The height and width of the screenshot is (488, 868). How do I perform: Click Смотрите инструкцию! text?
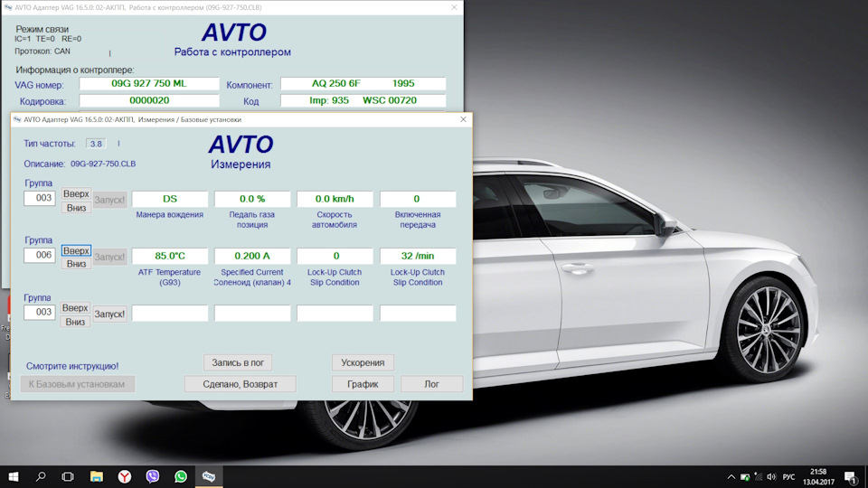(72, 366)
